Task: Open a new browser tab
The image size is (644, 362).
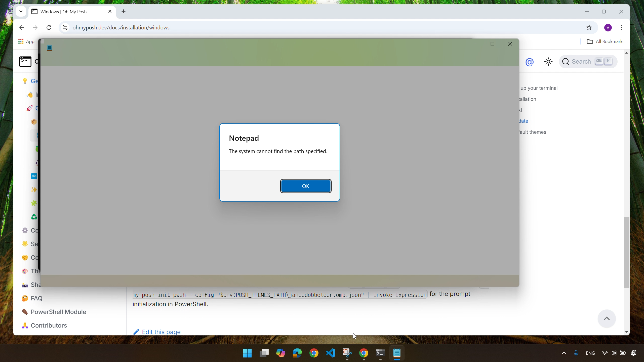Action: [124, 11]
